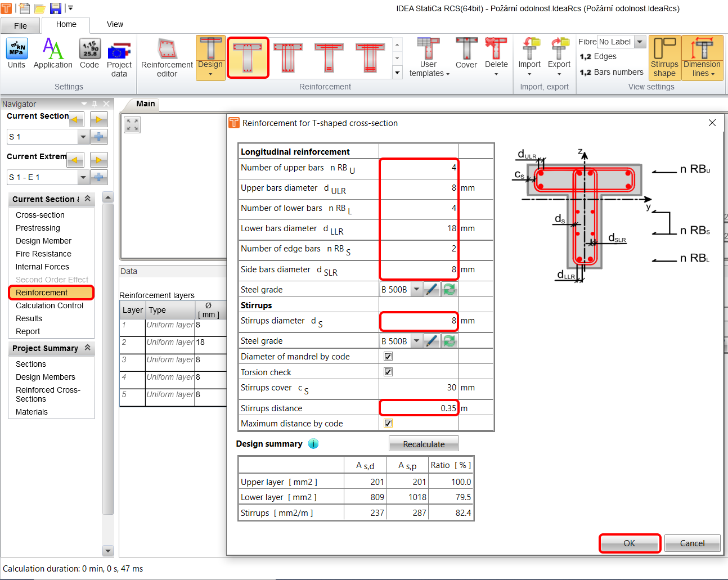Open the Fibre label dropdown
Screen dimensions: 728x580
tap(639, 41)
